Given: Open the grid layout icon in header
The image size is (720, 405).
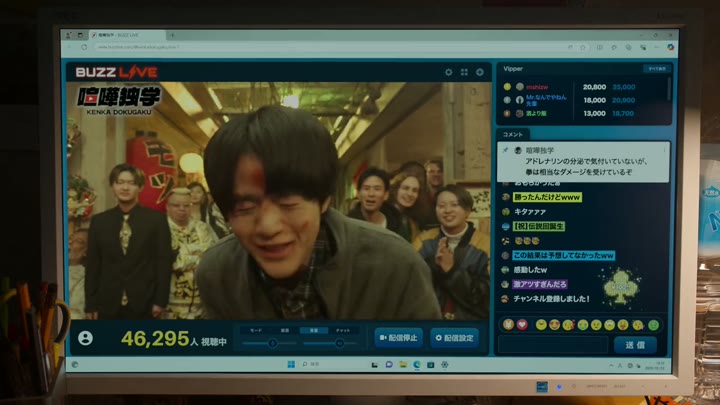Looking at the screenshot, I should [464, 72].
